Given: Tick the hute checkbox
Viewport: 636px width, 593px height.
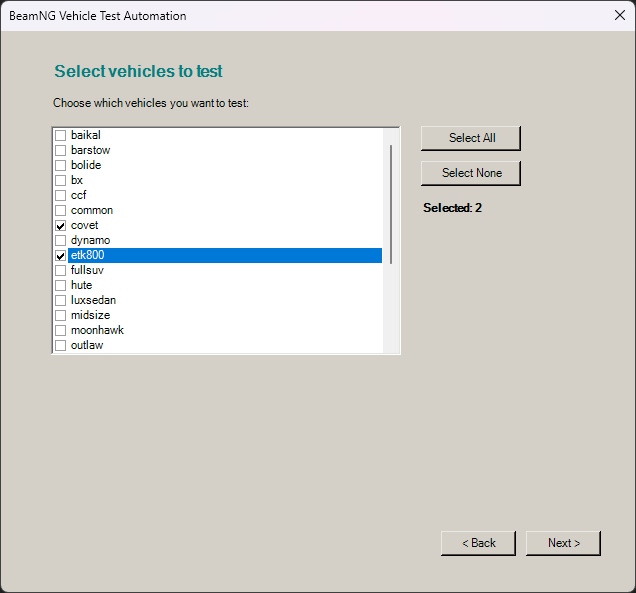Looking at the screenshot, I should [60, 285].
